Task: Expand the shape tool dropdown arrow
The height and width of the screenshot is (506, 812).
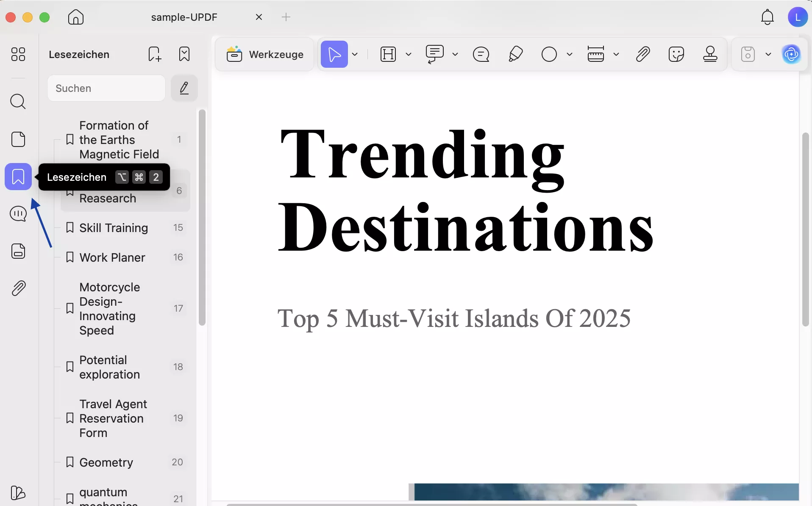Action: click(x=570, y=54)
